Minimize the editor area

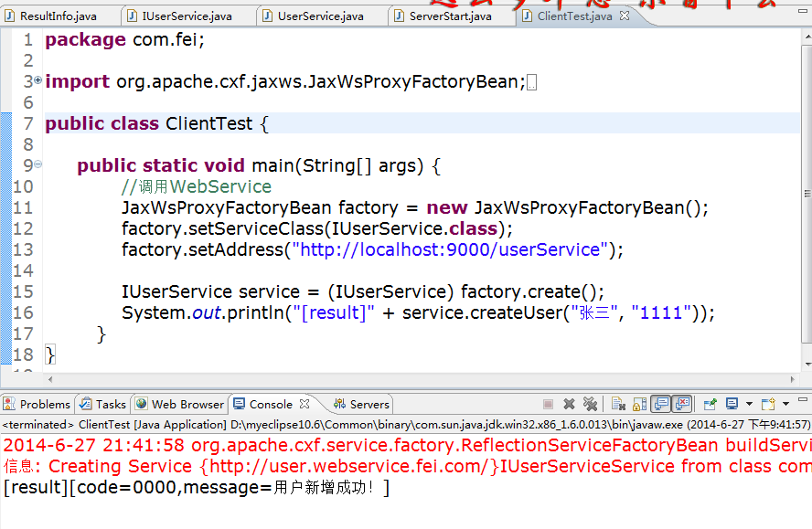click(x=803, y=11)
